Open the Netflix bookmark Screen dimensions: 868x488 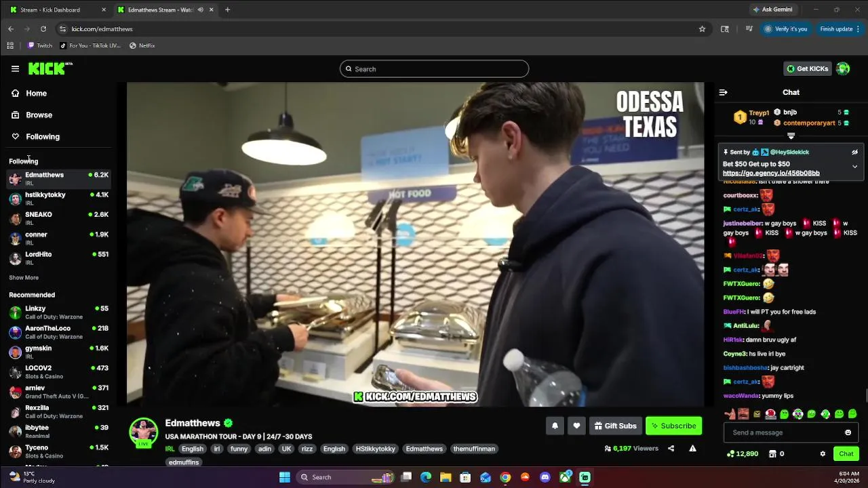pyautogui.click(x=142, y=45)
